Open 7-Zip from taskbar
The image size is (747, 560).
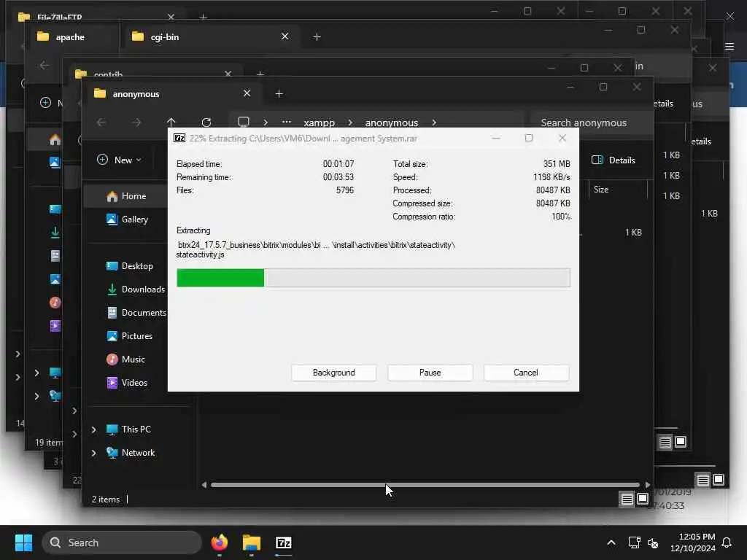pos(284,542)
